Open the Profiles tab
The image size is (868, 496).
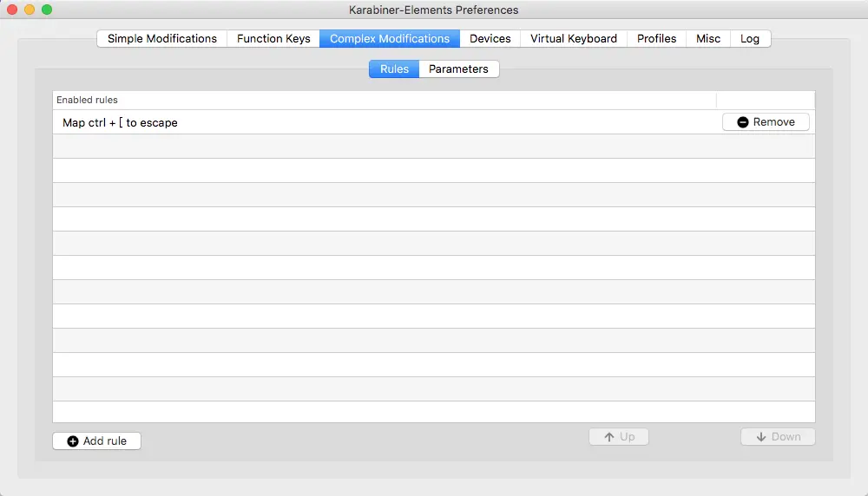(x=656, y=39)
